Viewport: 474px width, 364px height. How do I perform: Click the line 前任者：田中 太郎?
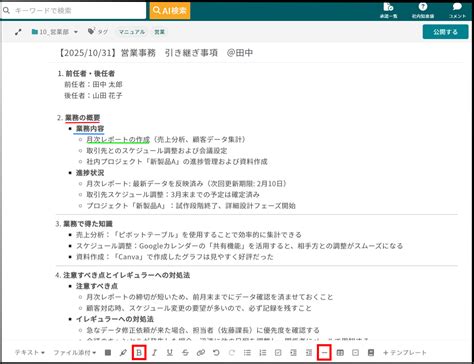click(93, 84)
